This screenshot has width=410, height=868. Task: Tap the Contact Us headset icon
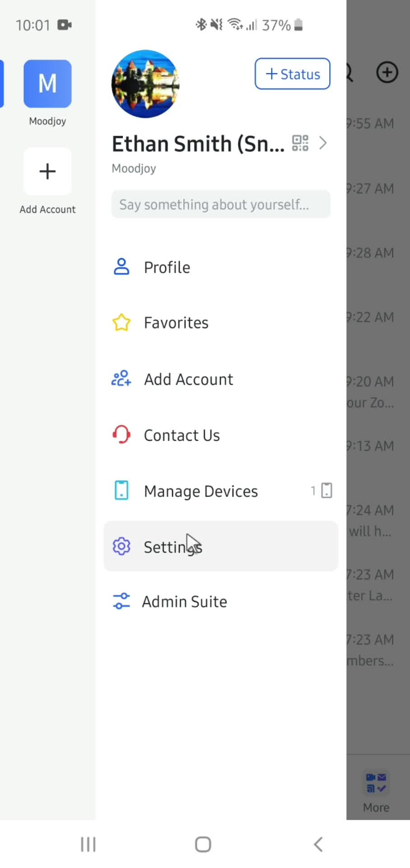click(121, 435)
